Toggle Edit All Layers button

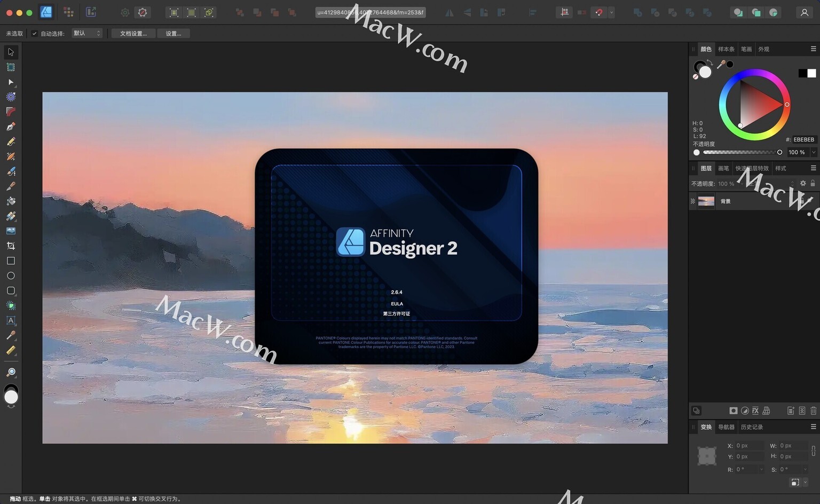pyautogui.click(x=696, y=411)
